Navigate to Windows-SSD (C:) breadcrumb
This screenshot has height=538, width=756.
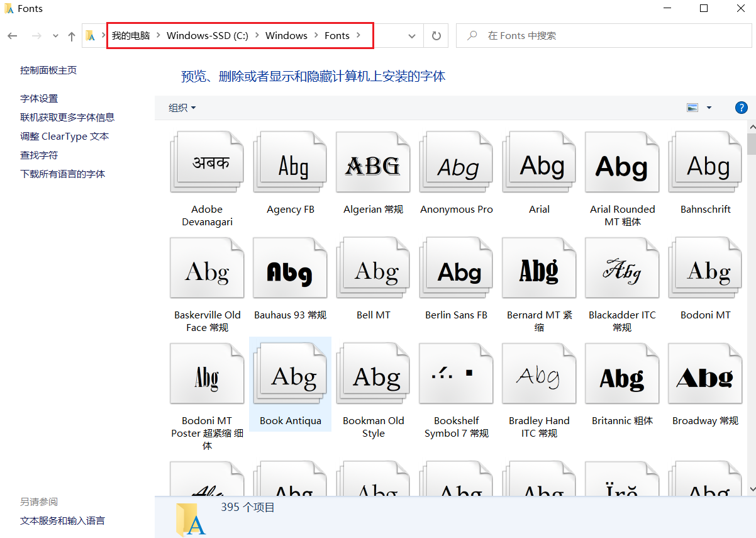click(x=208, y=35)
